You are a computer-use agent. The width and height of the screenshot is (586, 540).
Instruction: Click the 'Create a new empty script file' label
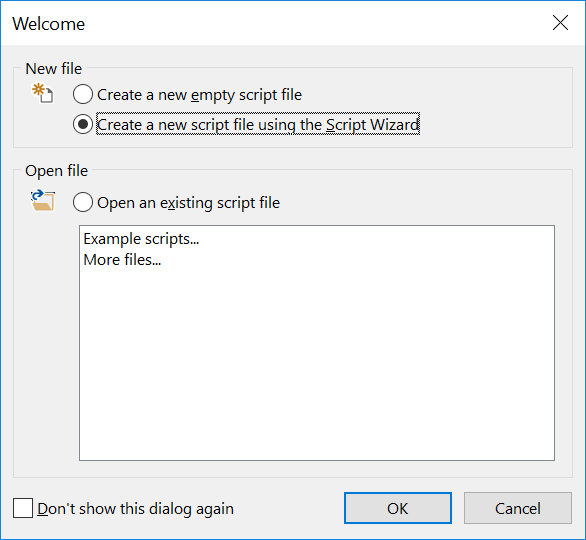click(x=199, y=95)
